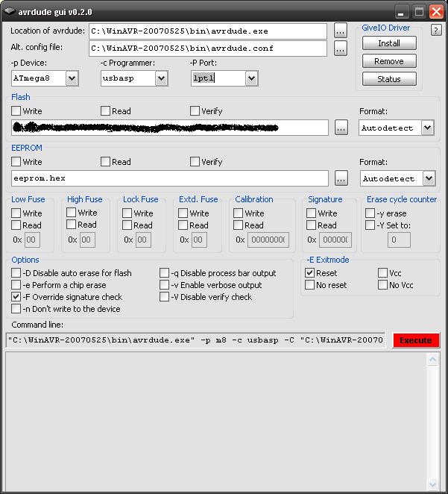Check Calibration Read
Viewport: 448px width, 494px height.
pos(238,225)
